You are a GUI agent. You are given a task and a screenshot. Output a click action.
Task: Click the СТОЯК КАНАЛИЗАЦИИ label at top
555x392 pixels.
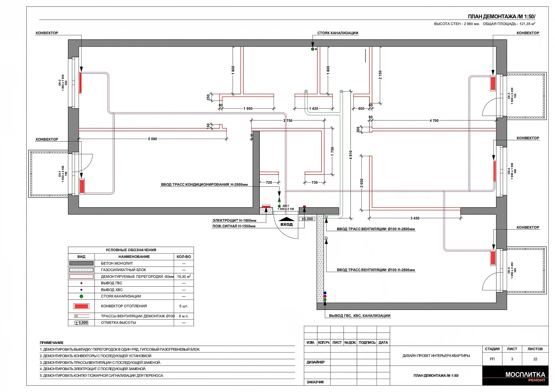coord(337,33)
